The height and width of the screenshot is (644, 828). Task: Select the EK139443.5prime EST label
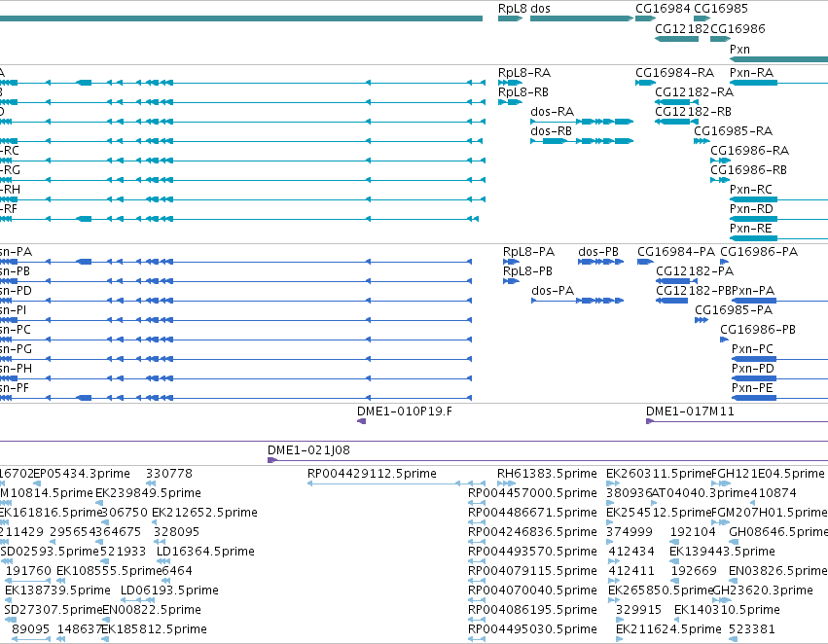[722, 552]
